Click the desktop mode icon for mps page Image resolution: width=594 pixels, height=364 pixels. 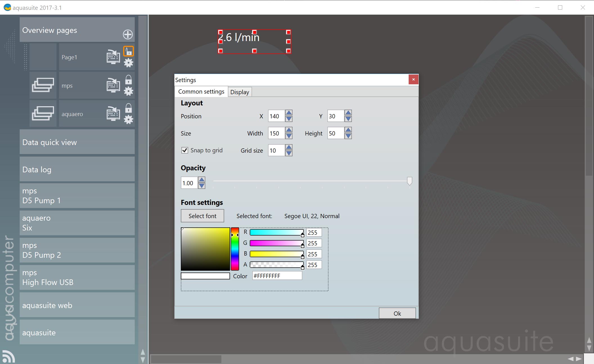click(113, 85)
